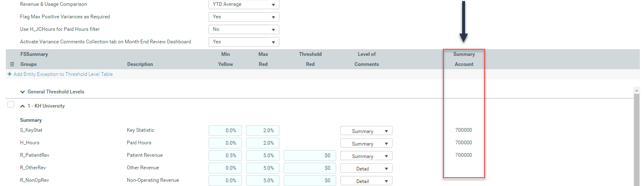Edit R_PatientRev Threshold Red dollar field
Image resolution: width=644 pixels, height=186 pixels.
[309, 156]
